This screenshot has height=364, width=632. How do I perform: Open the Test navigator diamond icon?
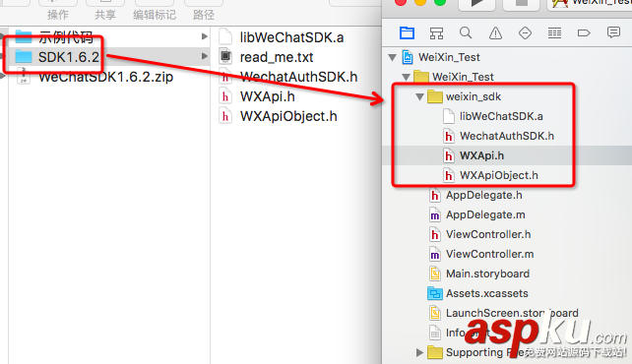pos(525,33)
